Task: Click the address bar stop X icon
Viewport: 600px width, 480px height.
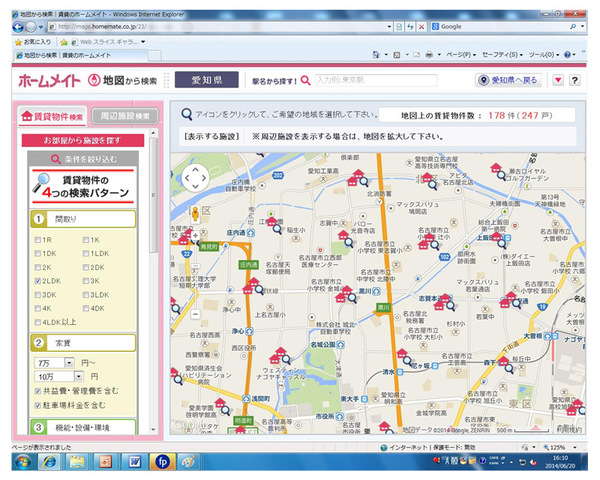Action: (x=421, y=27)
